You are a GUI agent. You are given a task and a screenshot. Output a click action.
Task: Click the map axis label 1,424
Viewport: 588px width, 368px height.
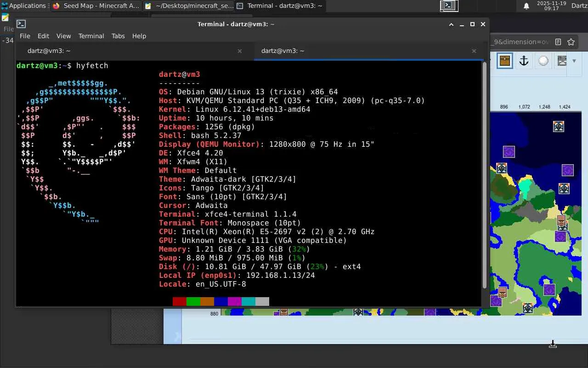pos(565,107)
